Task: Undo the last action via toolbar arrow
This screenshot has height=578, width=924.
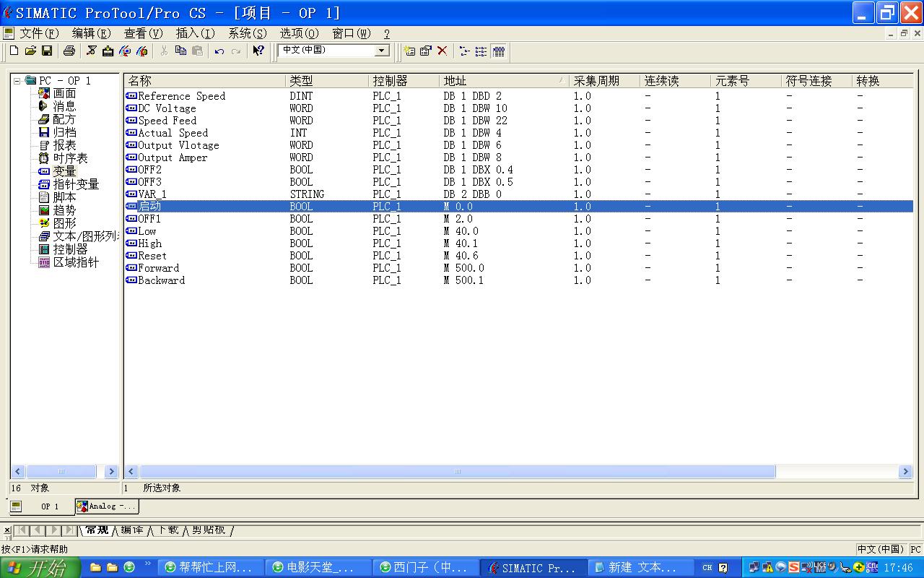Action: [219, 51]
